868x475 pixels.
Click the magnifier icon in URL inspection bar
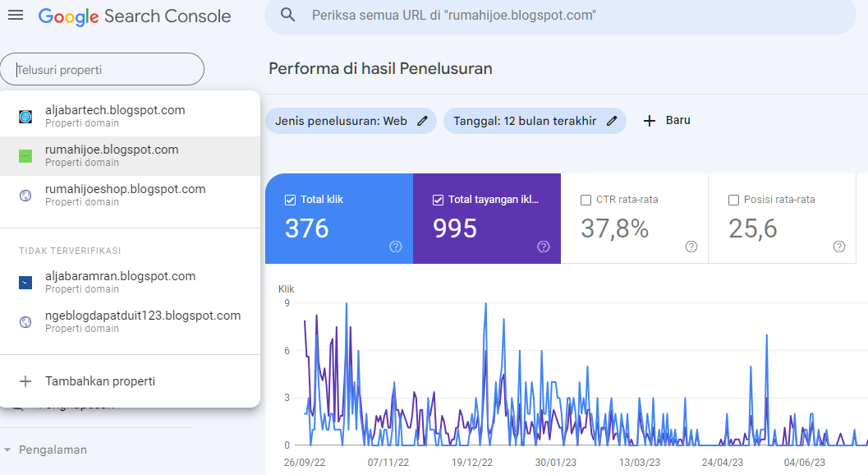tap(288, 15)
